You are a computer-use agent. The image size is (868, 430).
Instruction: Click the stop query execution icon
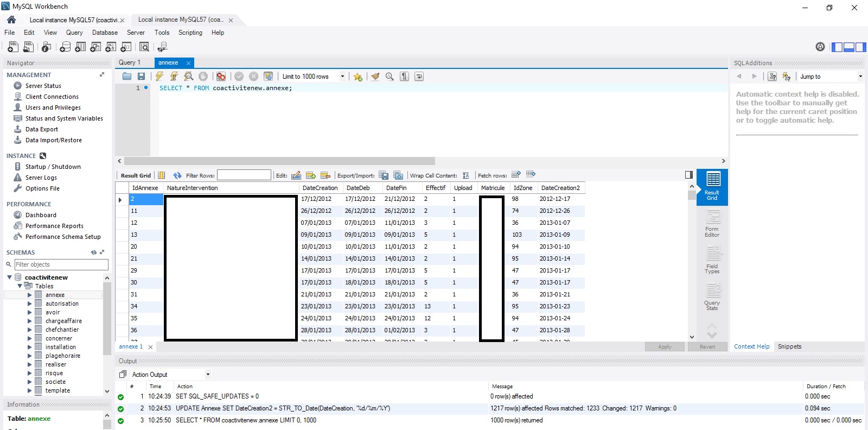point(203,77)
